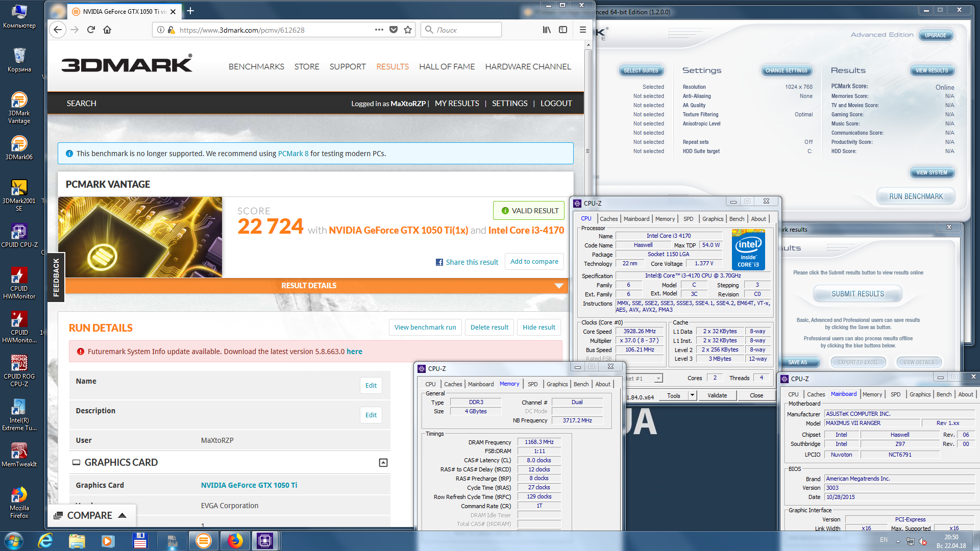Switch to Bench tab in top CPU-Z
The width and height of the screenshot is (980, 551).
click(737, 219)
